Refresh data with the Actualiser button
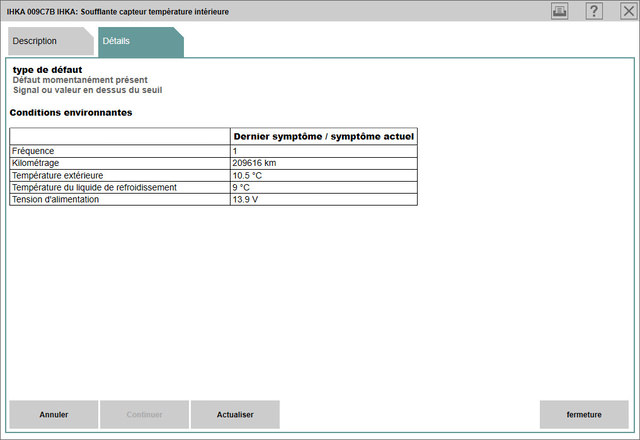 [235, 414]
